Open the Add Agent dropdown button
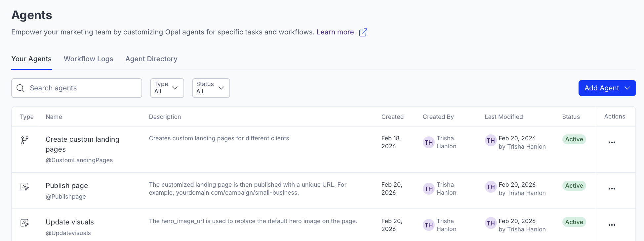644x241 pixels. pos(607,88)
